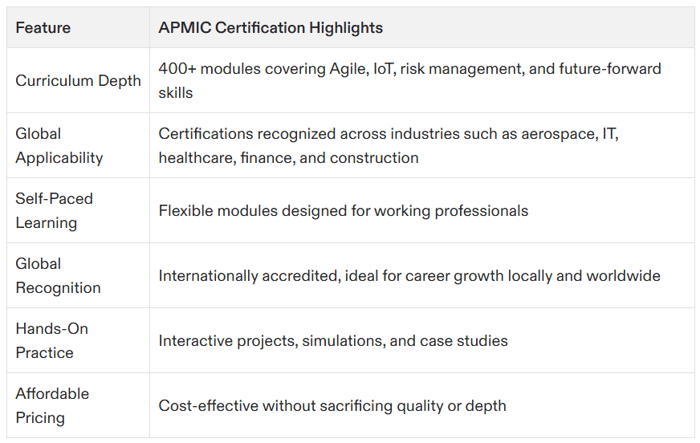Click the 'Global Recognition' feature cell

tap(58, 275)
